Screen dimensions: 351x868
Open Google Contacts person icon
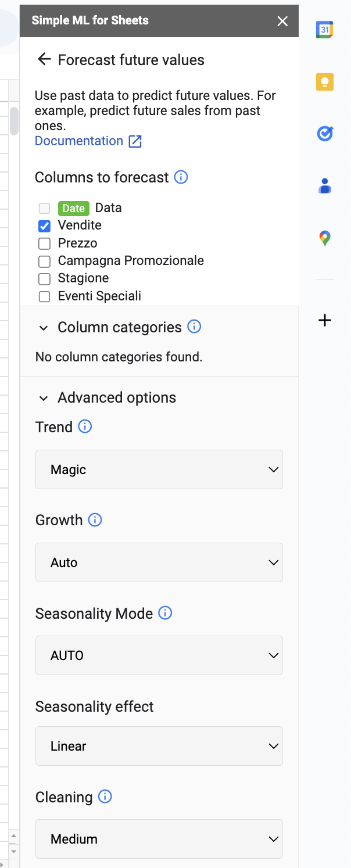point(324,186)
